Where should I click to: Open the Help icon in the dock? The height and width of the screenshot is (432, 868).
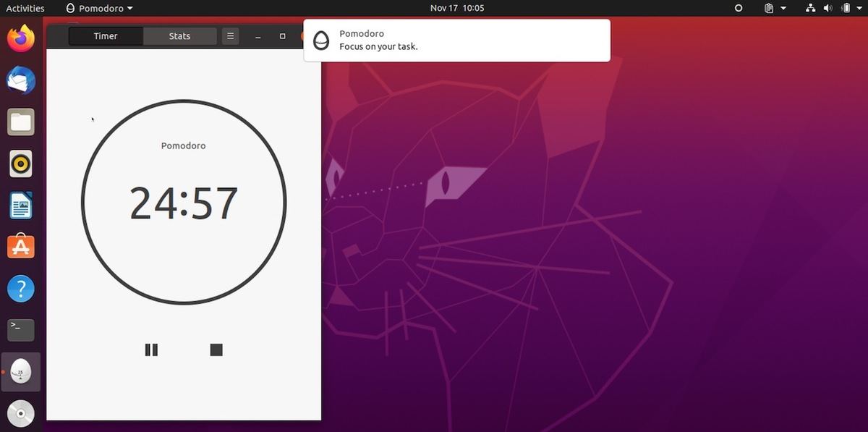coord(21,289)
